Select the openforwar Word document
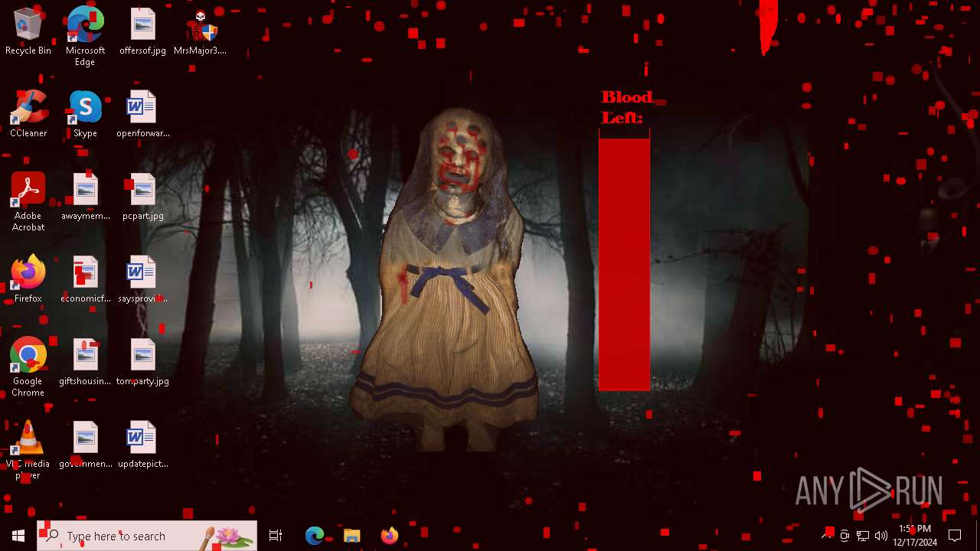This screenshot has width=980, height=551. click(x=142, y=115)
